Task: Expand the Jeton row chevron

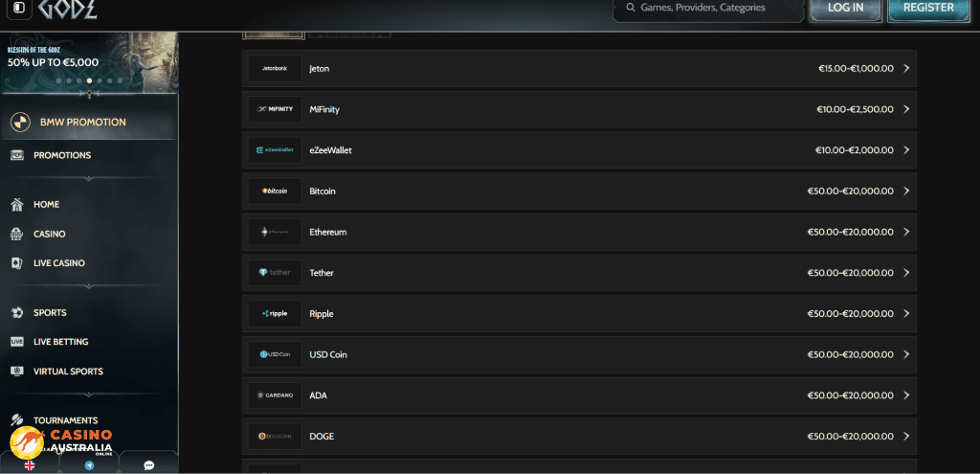Action: (x=906, y=69)
